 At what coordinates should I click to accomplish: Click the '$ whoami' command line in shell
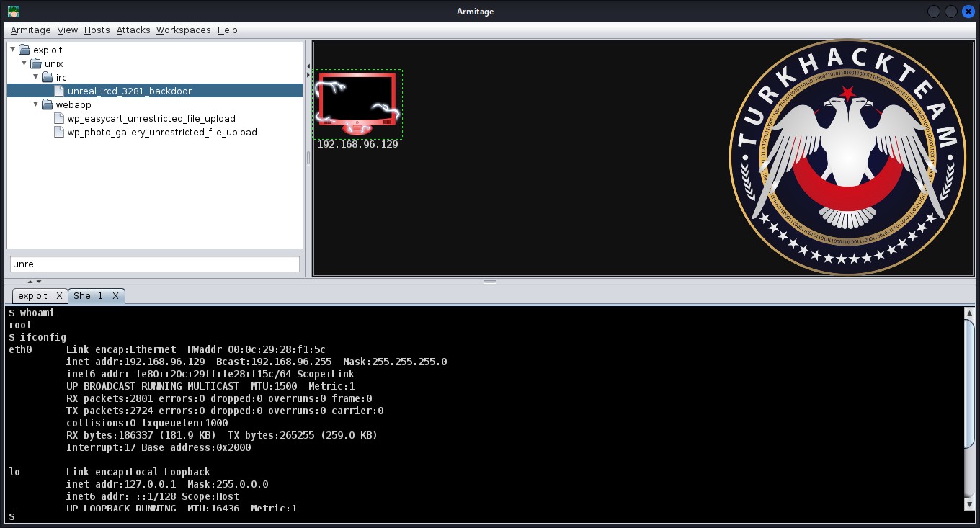coord(32,313)
